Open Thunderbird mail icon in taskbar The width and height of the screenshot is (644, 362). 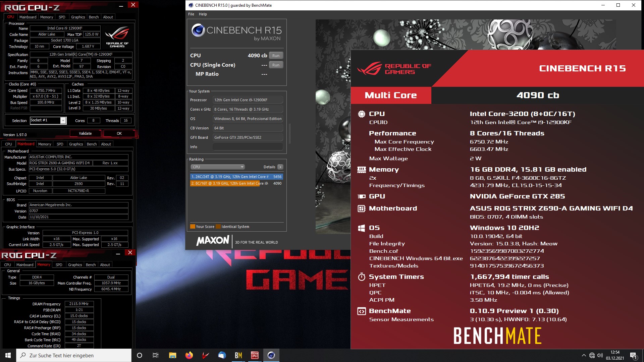tap(222, 355)
